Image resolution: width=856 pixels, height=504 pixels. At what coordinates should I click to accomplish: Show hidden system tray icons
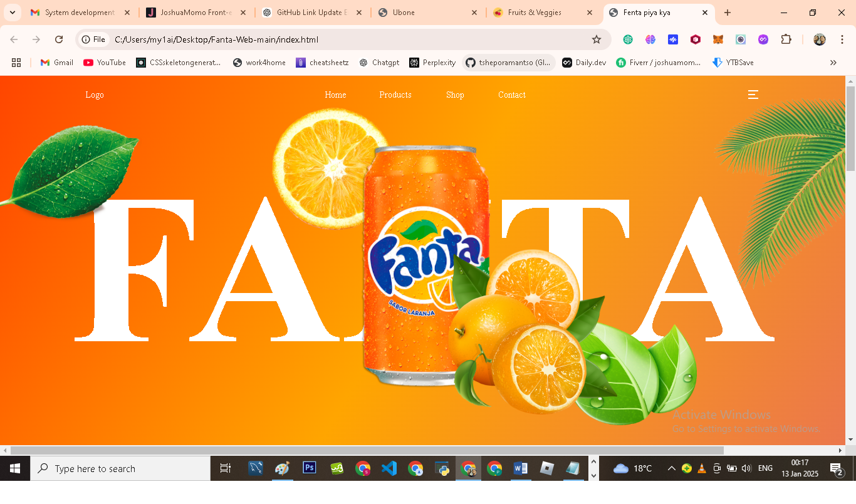point(671,468)
